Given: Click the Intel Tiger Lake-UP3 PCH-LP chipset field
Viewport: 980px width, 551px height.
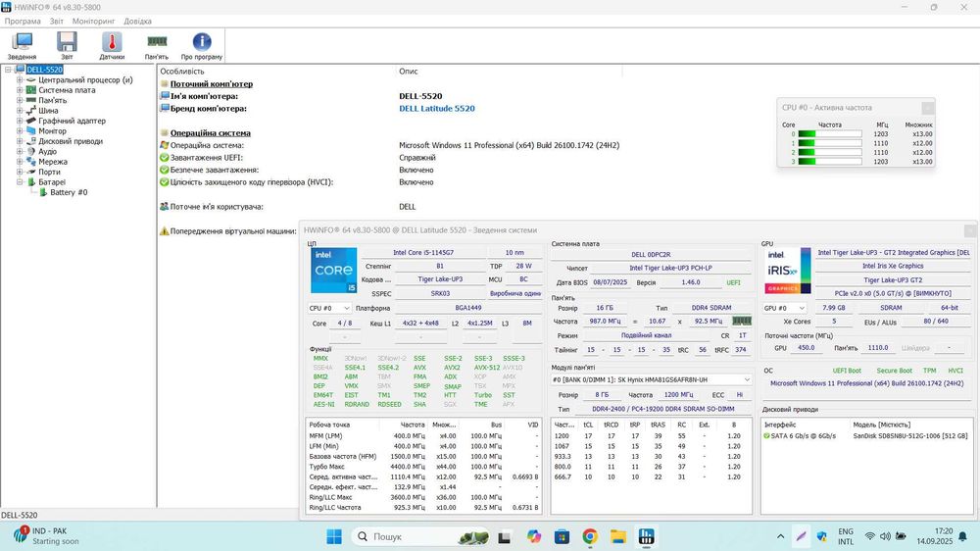Looking at the screenshot, I should (x=670, y=268).
